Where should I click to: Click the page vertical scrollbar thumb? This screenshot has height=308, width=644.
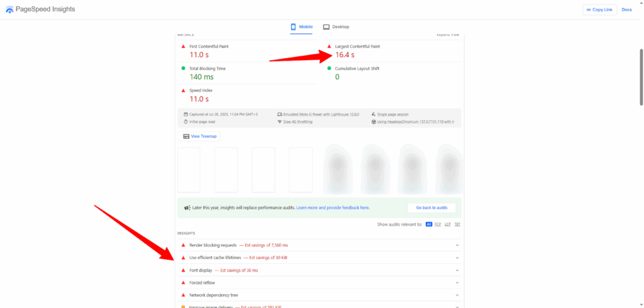tap(641, 77)
